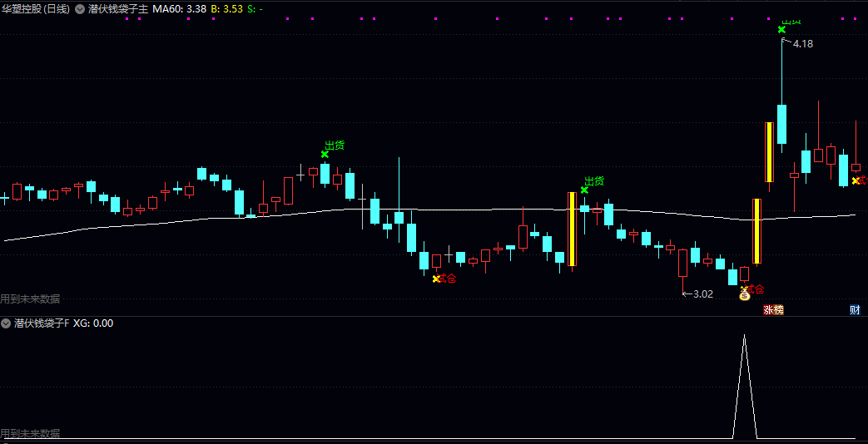
Task: Click the 出货 label beside the first yellow candle
Action: (x=594, y=180)
